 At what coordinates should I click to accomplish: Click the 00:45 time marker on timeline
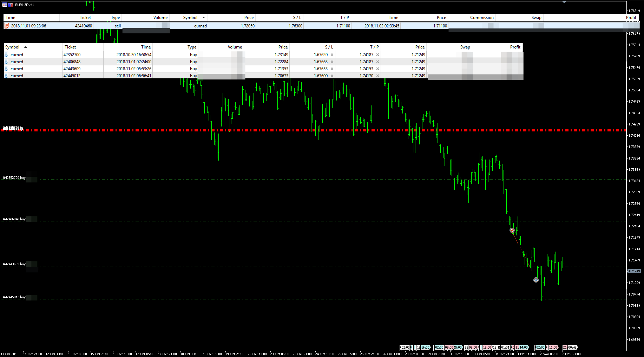coord(572,348)
